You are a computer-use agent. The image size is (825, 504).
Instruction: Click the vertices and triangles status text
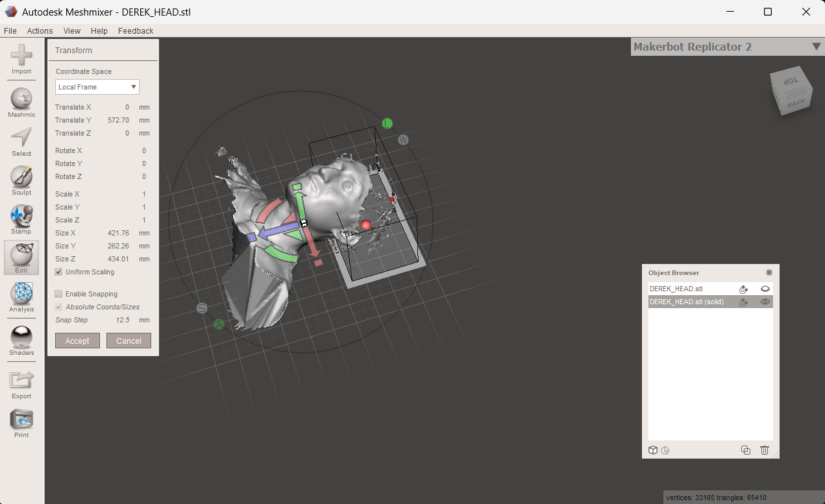coord(716,498)
